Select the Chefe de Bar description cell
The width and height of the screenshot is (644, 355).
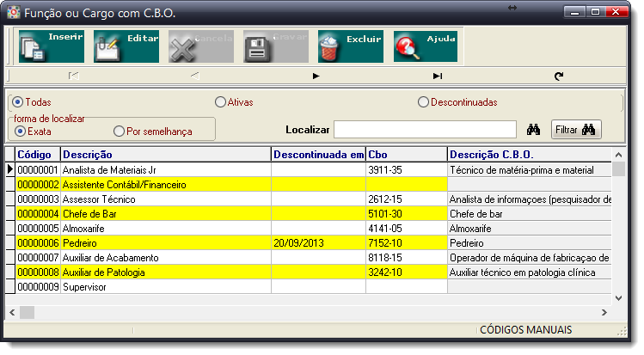[166, 214]
